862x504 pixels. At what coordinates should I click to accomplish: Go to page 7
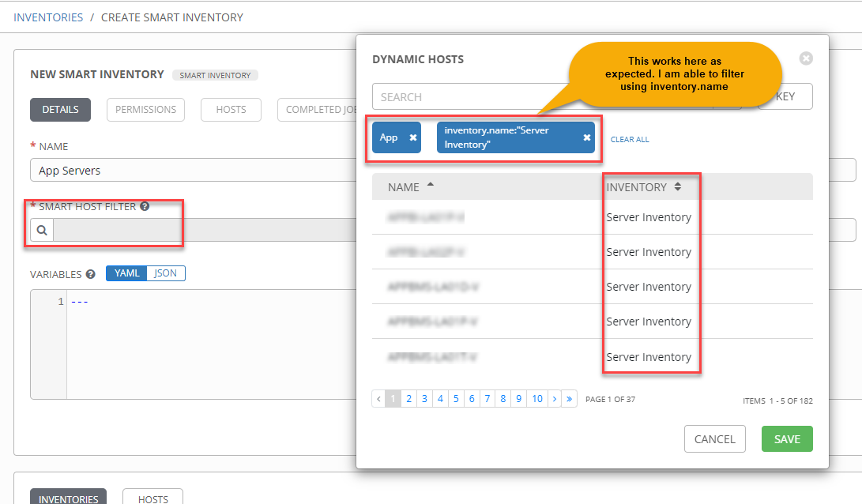pos(487,398)
